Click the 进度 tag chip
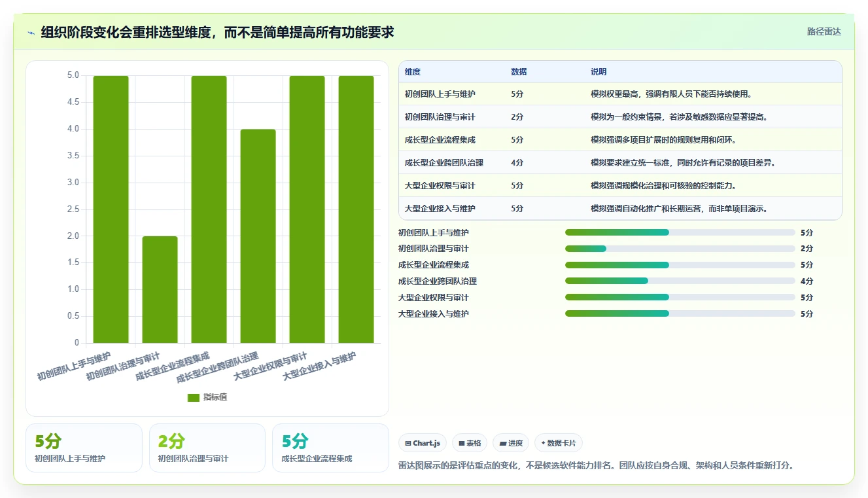The width and height of the screenshot is (868, 498). pos(511,443)
